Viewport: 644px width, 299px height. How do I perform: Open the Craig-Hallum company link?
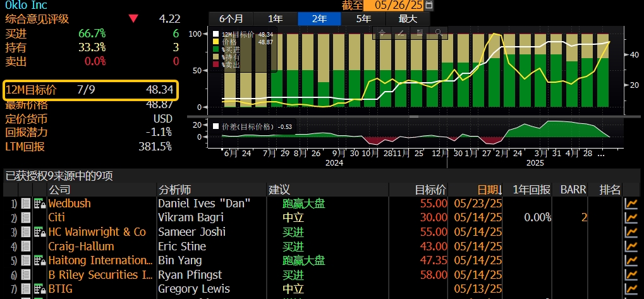pos(81,247)
